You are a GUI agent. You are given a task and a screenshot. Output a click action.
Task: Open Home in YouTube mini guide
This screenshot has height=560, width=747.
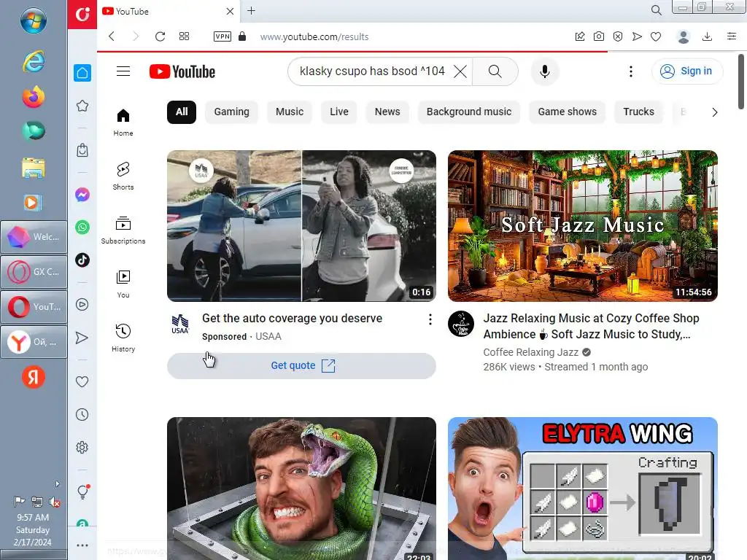tap(123, 122)
